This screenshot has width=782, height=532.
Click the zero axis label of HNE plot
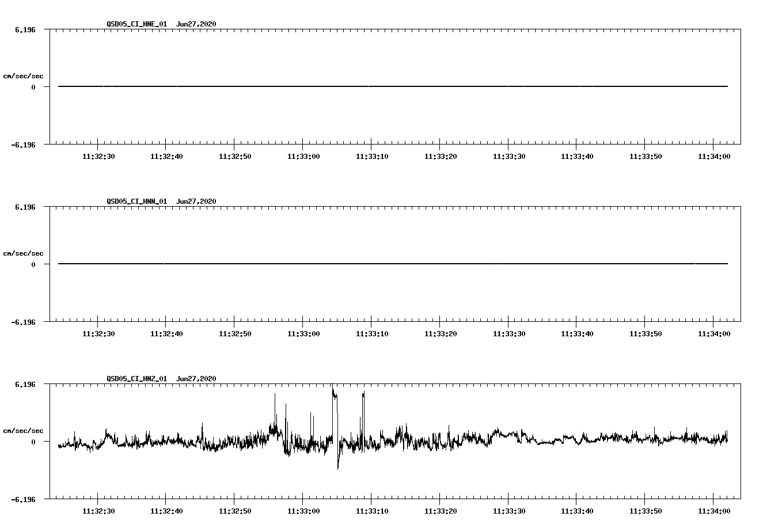(x=33, y=88)
